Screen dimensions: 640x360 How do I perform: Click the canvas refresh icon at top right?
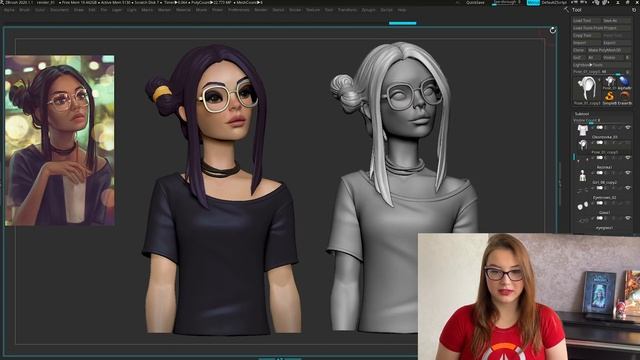[553, 30]
